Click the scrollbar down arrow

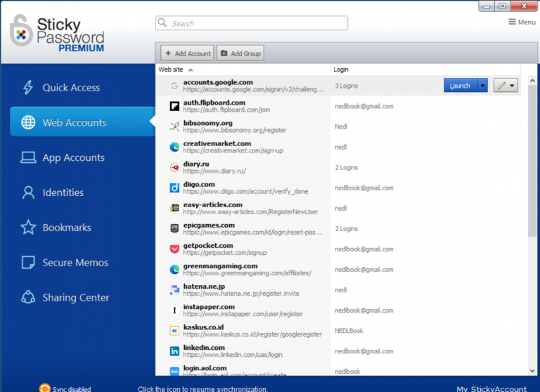point(532,371)
